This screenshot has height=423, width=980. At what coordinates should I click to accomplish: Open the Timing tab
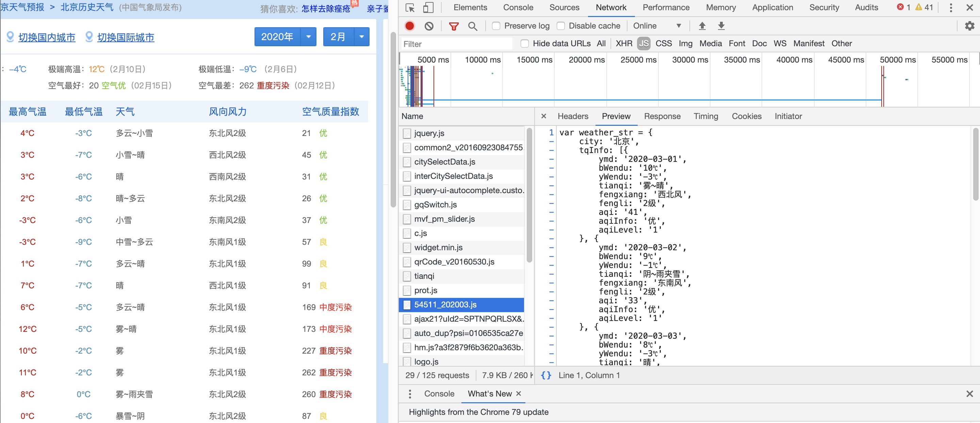pyautogui.click(x=706, y=116)
